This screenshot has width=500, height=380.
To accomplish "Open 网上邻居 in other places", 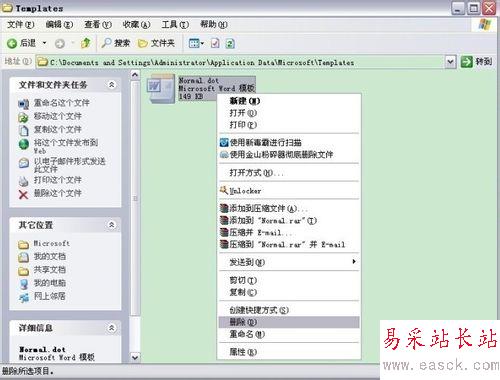I will pyautogui.click(x=50, y=296).
